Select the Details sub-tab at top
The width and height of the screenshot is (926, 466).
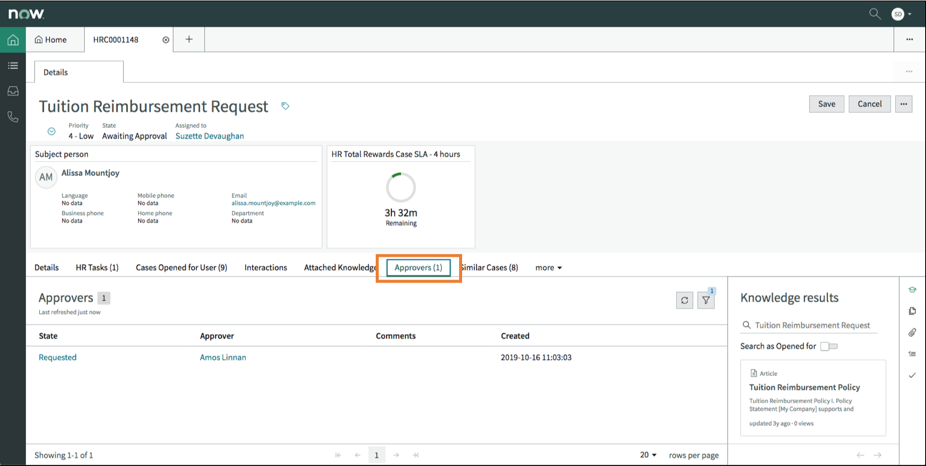pyautogui.click(x=79, y=72)
